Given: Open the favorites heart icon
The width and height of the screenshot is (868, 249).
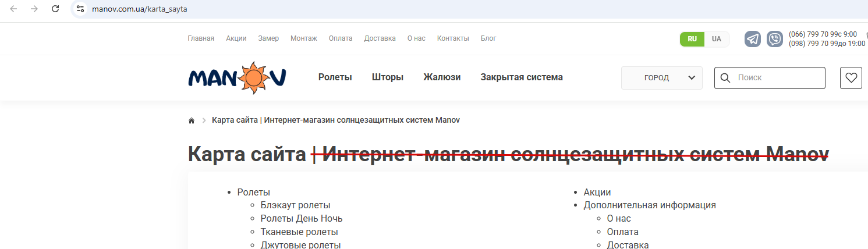Looking at the screenshot, I should [x=851, y=78].
